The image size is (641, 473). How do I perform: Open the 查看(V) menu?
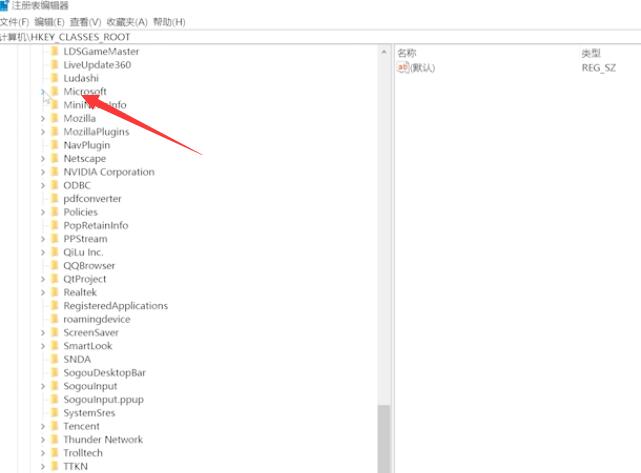coord(85,22)
